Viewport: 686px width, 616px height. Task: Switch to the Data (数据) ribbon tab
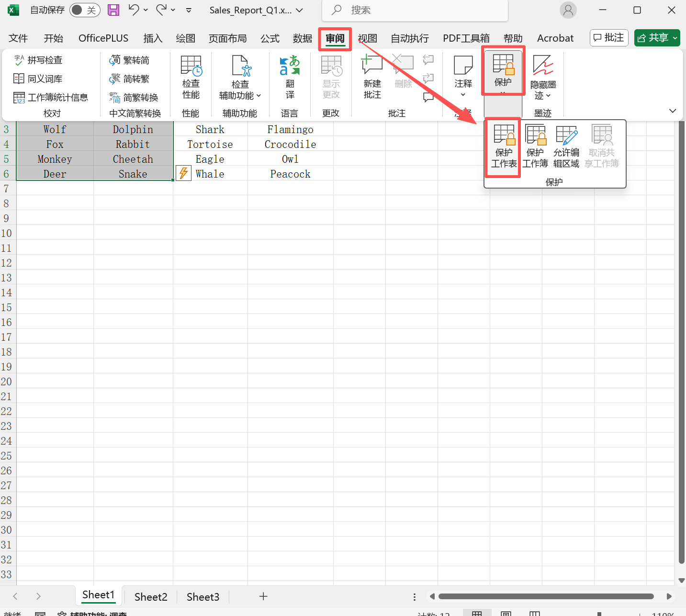click(302, 38)
